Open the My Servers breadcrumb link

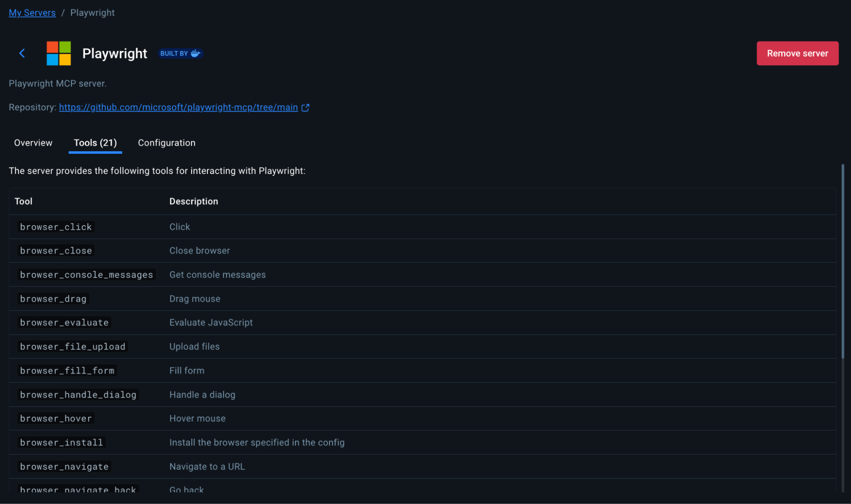tap(32, 13)
